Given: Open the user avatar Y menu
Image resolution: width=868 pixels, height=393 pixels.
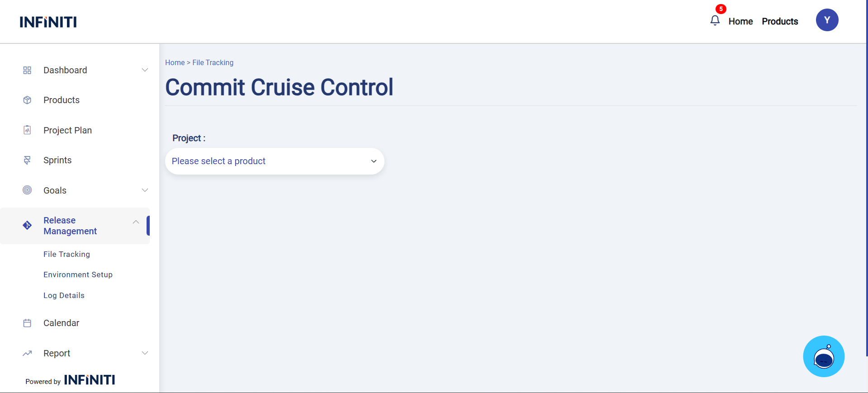Looking at the screenshot, I should (x=827, y=20).
